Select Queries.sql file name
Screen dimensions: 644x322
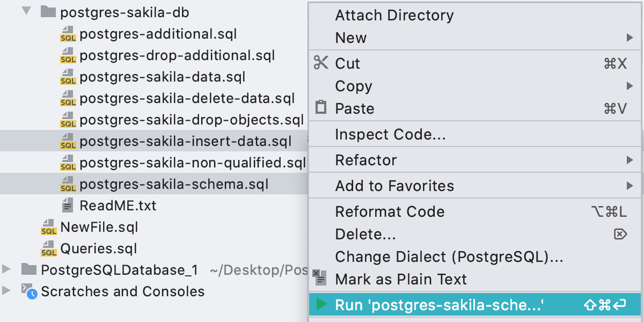pos(99,249)
